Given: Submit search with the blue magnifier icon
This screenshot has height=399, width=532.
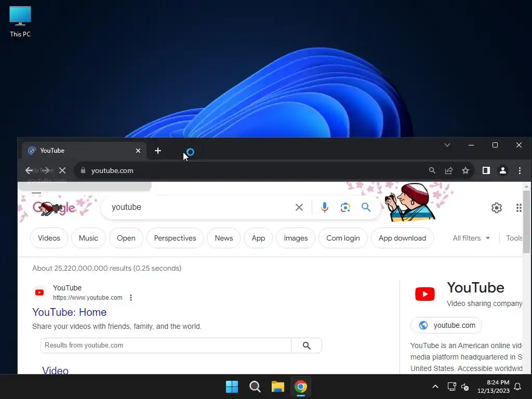Looking at the screenshot, I should click(x=366, y=207).
